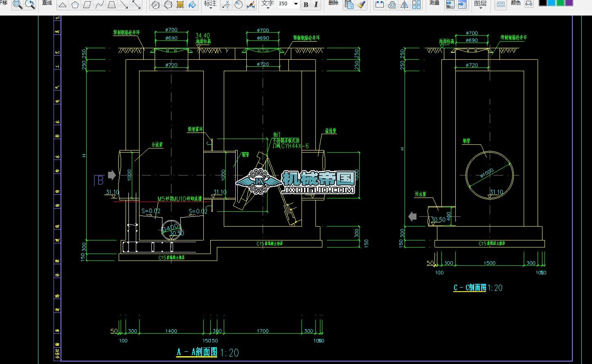Viewport: 592px width, 364px height.
Task: Expand the 标注 (Annotation) dropdown
Action: pos(210,4)
